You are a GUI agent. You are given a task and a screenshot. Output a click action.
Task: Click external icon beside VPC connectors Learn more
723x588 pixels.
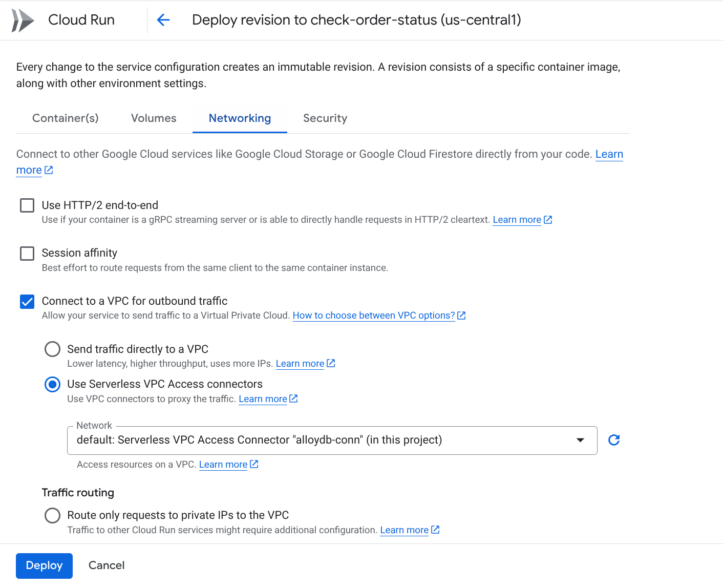point(293,398)
